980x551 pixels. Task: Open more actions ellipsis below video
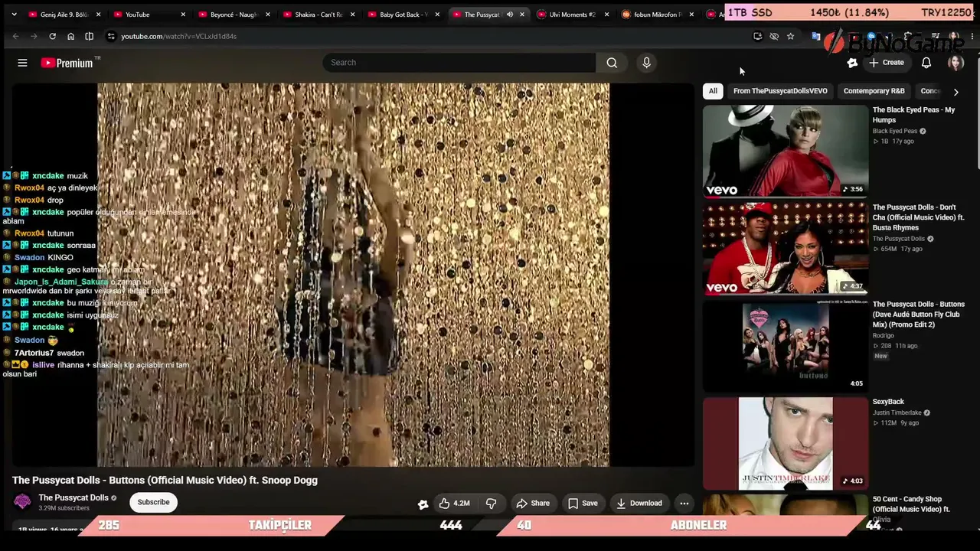tap(684, 503)
